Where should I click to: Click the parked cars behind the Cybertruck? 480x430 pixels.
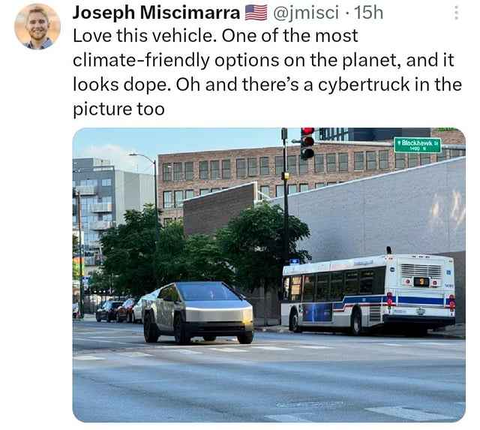point(119,310)
